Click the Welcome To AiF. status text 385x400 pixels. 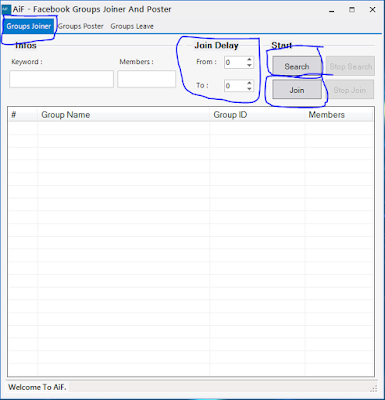37,387
